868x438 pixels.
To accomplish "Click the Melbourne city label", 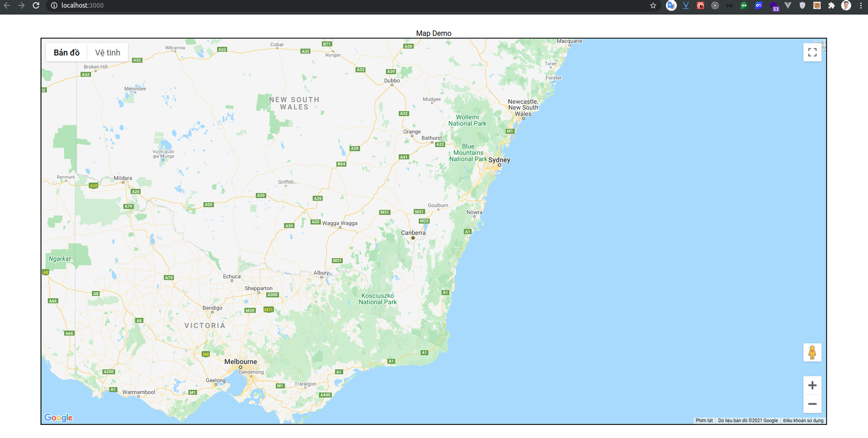I will pos(240,362).
